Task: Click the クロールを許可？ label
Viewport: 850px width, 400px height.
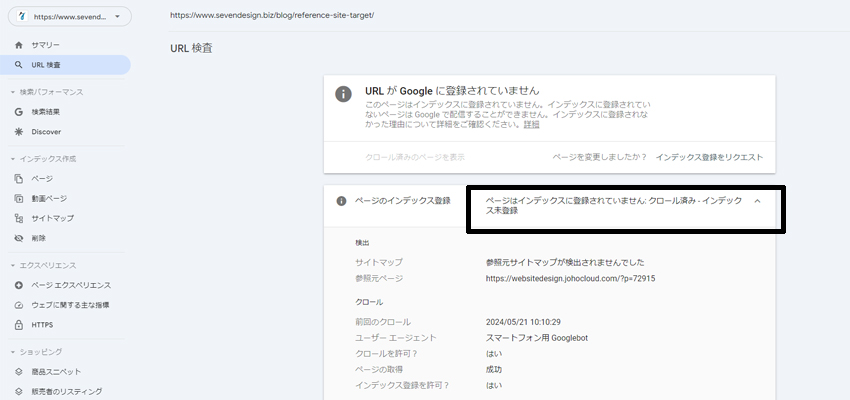Action: 387,354
